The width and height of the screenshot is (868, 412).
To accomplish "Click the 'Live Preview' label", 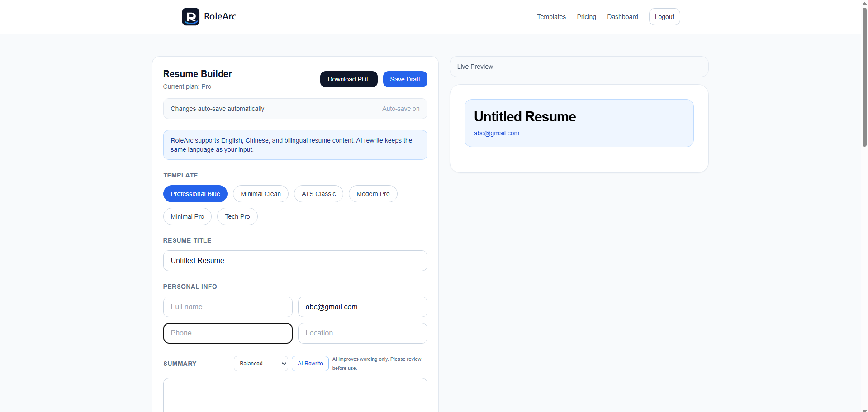I will [475, 67].
